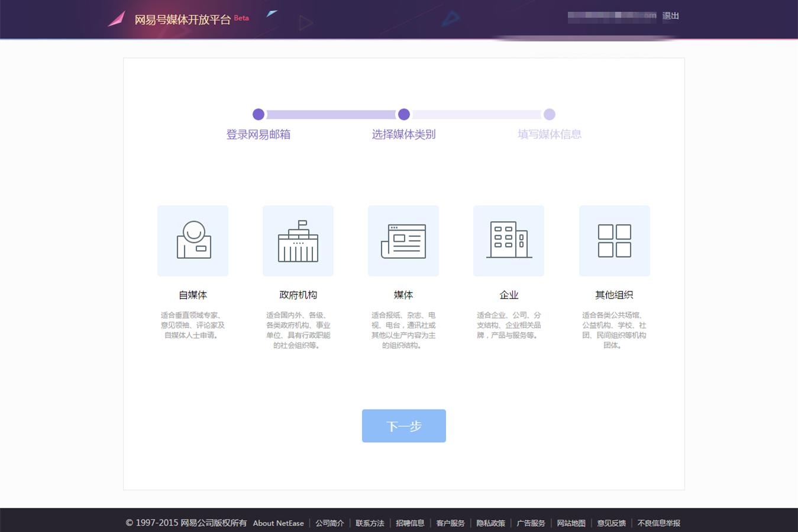Open the 登录网易邮箱 step label

259,135
